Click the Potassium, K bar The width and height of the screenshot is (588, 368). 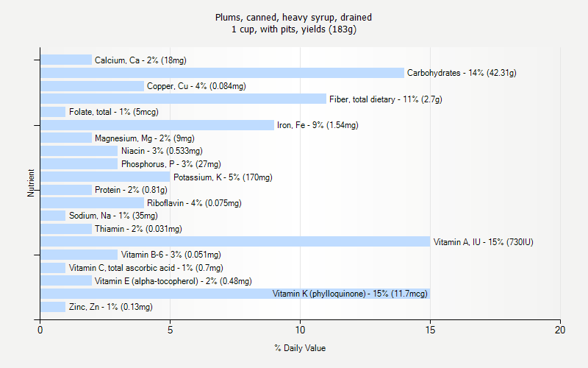pyautogui.click(x=105, y=177)
